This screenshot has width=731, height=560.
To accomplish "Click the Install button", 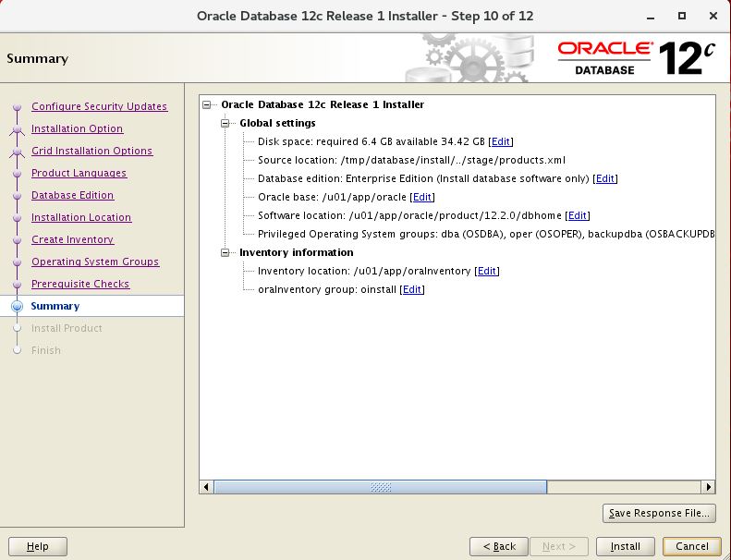I will coord(625,546).
